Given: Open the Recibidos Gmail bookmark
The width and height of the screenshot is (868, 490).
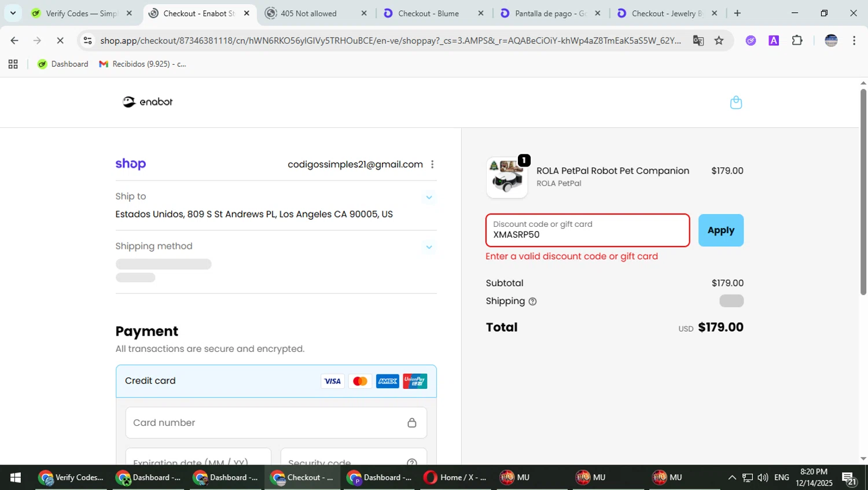Looking at the screenshot, I should [x=143, y=64].
